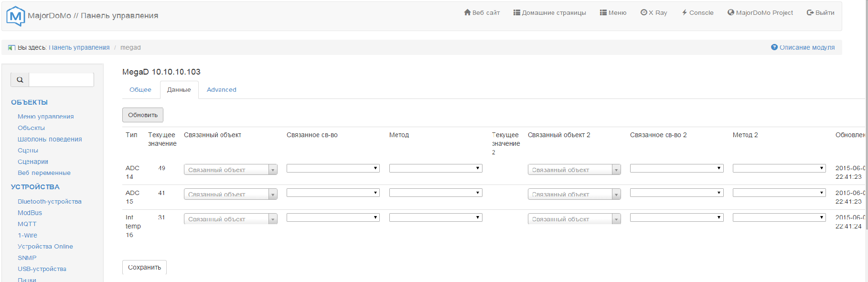Click the sidebar search magnifier icon
The width and height of the screenshot is (868, 282).
(x=20, y=80)
